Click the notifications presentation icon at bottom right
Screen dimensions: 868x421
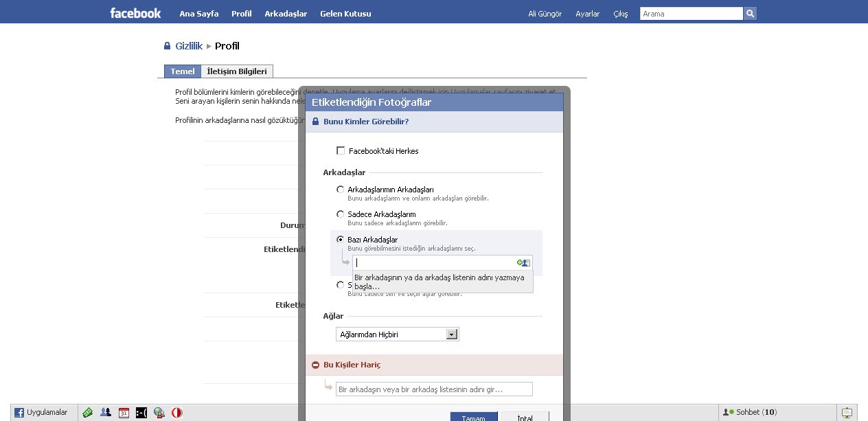(x=847, y=413)
